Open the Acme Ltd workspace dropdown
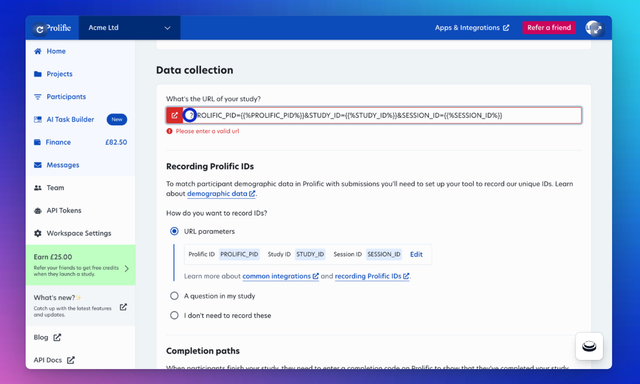 (129, 28)
